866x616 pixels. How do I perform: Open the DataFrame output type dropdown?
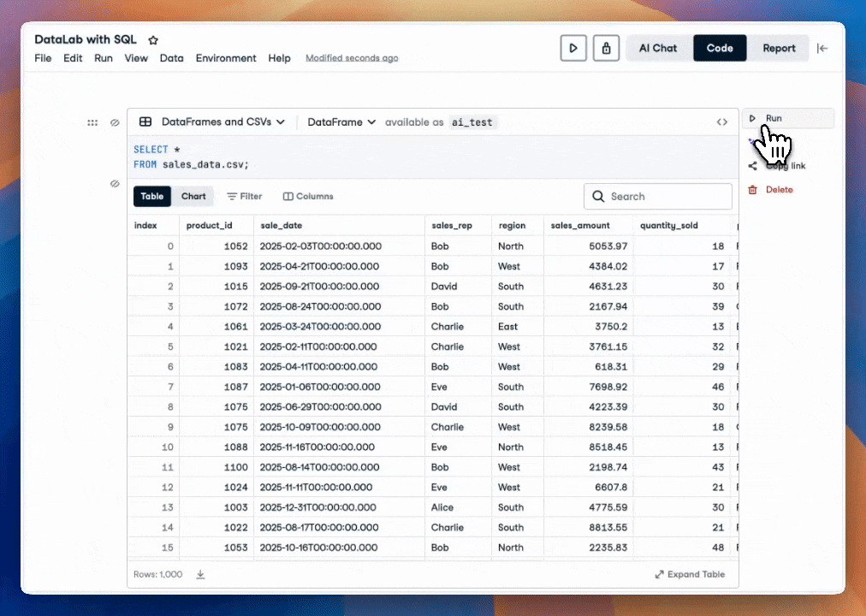341,122
